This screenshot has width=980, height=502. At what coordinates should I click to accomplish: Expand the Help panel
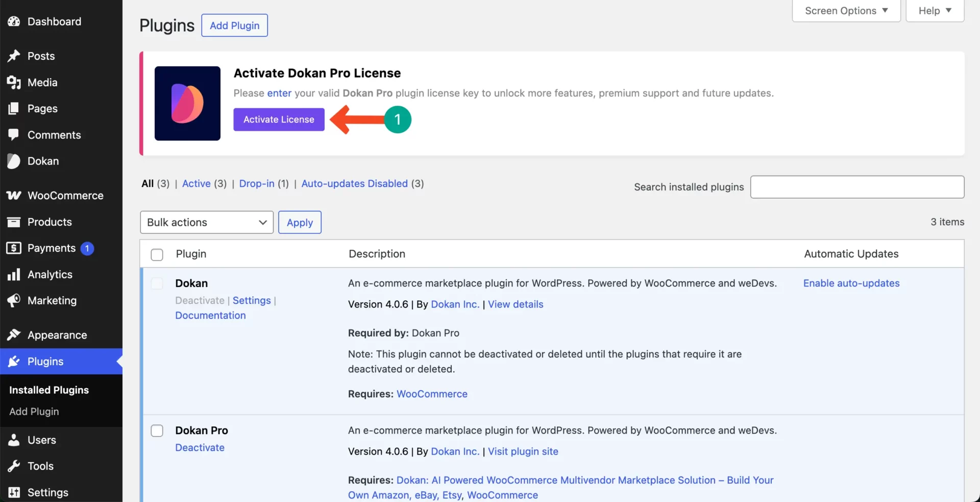pos(935,11)
